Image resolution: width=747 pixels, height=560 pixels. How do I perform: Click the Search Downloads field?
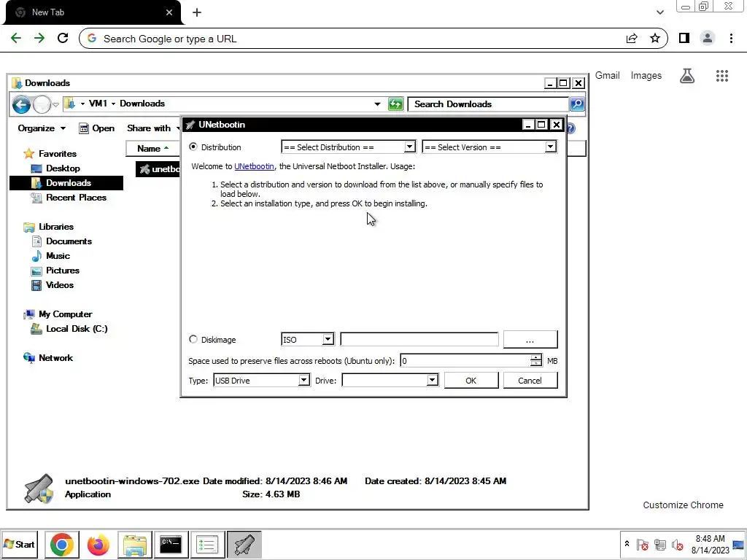point(488,104)
